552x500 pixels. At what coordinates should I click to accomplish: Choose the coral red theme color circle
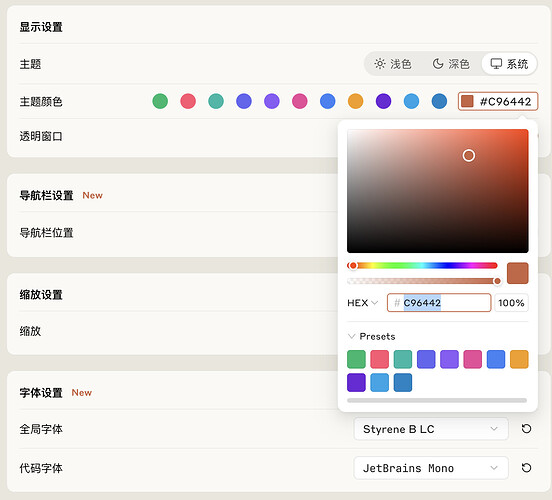188,101
